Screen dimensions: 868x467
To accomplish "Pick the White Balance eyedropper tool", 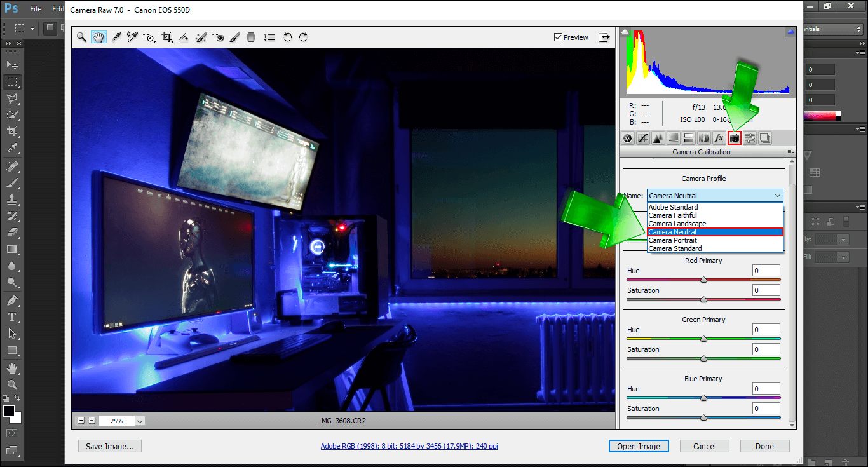I will tap(116, 37).
